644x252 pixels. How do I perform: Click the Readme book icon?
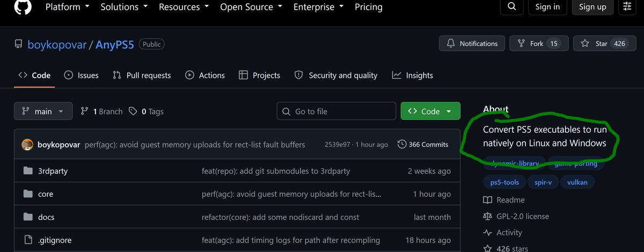[x=487, y=200]
